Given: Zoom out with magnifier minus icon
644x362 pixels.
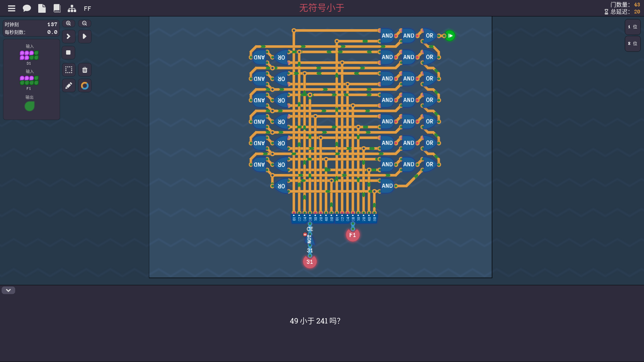Looking at the screenshot, I should click(85, 23).
